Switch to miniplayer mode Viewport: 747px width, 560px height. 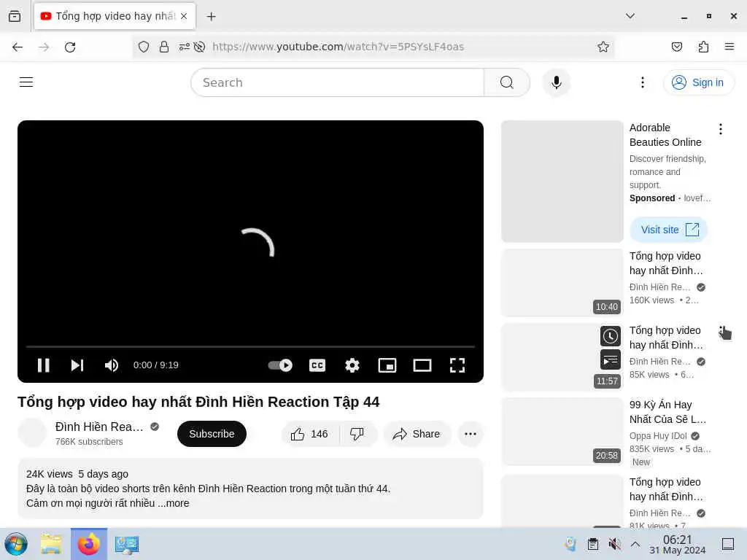pyautogui.click(x=387, y=365)
